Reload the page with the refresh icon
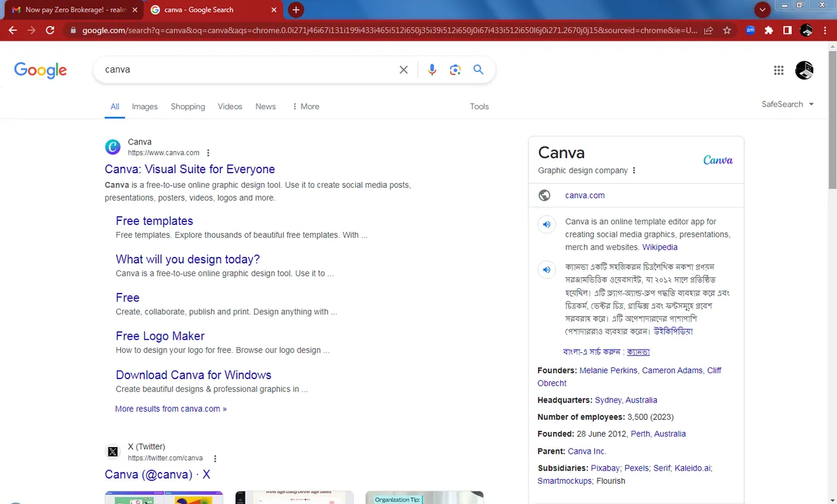 50,30
